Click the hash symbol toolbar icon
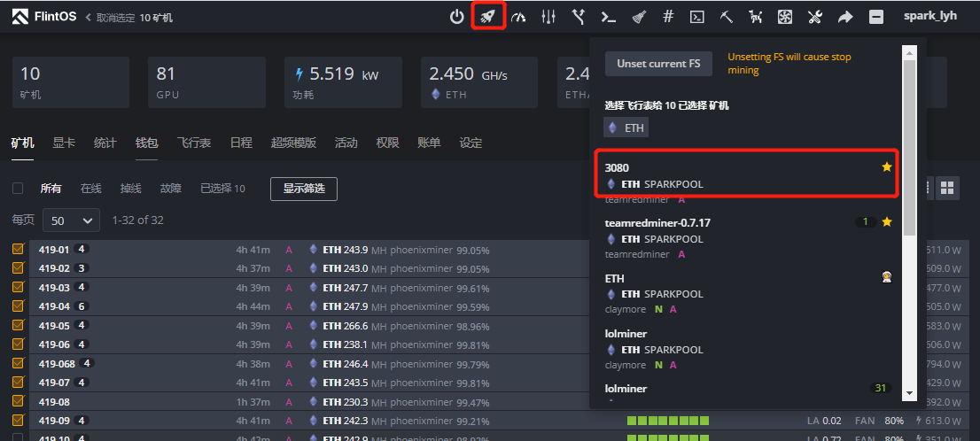Image resolution: width=980 pixels, height=441 pixels. click(x=668, y=16)
